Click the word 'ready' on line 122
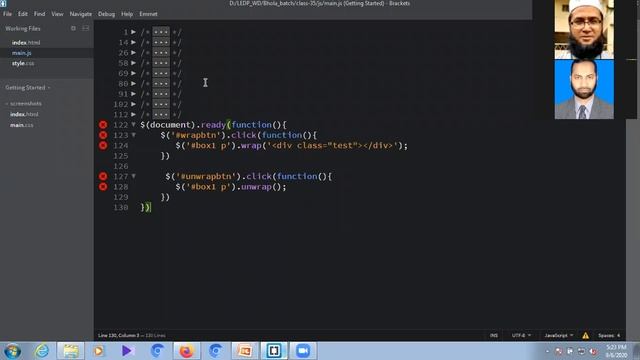Screen dimensions: 640x360 point(213,125)
